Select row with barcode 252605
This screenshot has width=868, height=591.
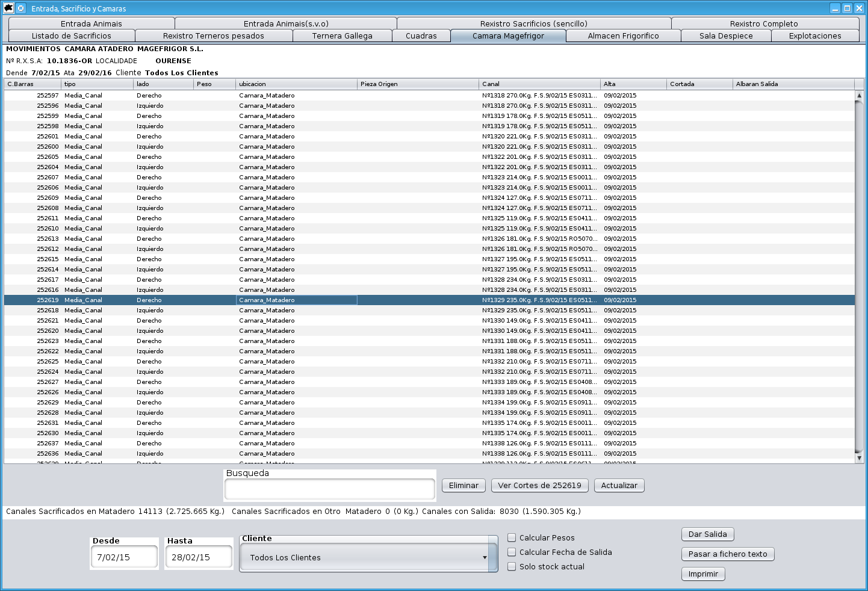pos(429,156)
